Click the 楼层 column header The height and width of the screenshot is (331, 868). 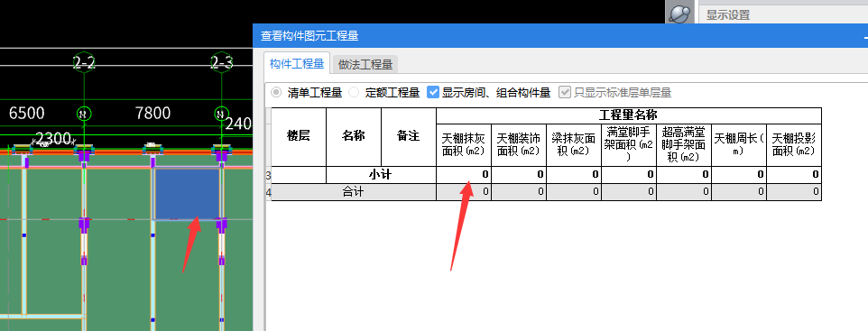299,136
